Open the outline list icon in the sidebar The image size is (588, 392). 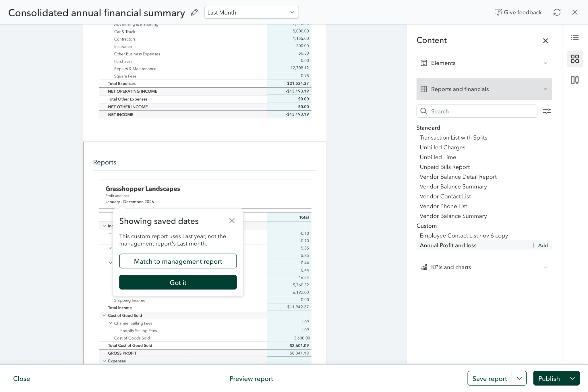pyautogui.click(x=575, y=38)
